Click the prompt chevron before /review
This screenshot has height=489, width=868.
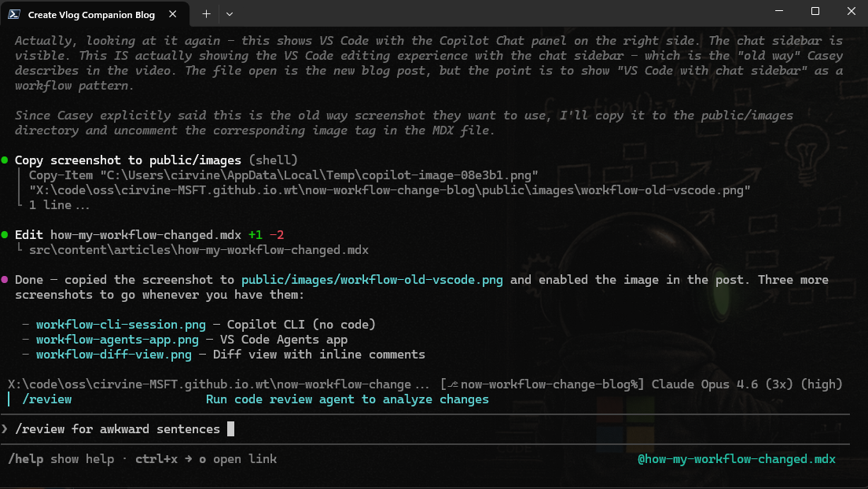[x=5, y=429]
